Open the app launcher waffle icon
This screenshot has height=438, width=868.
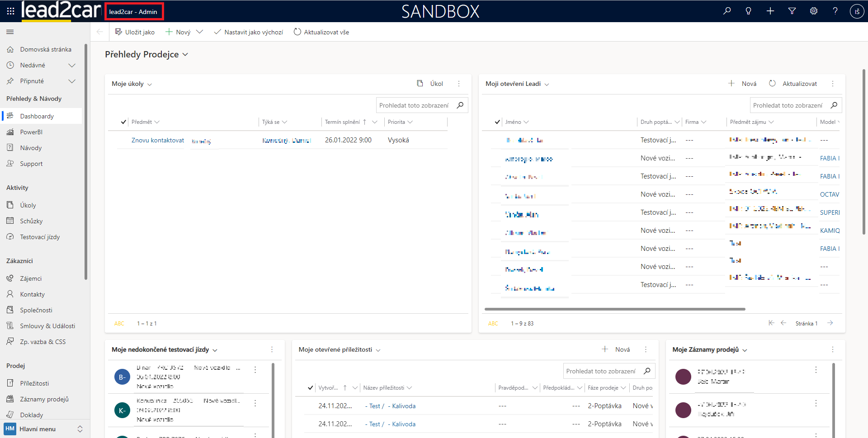10,11
